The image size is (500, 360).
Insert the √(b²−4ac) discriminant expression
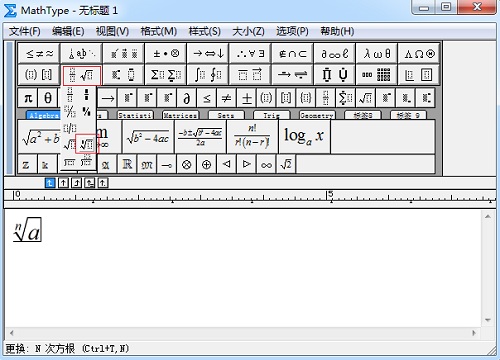coord(148,137)
